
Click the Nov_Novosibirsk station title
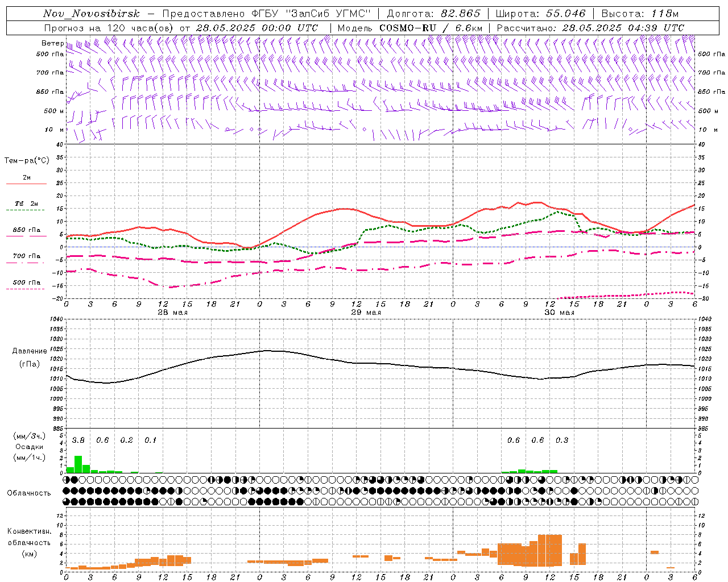coord(91,14)
